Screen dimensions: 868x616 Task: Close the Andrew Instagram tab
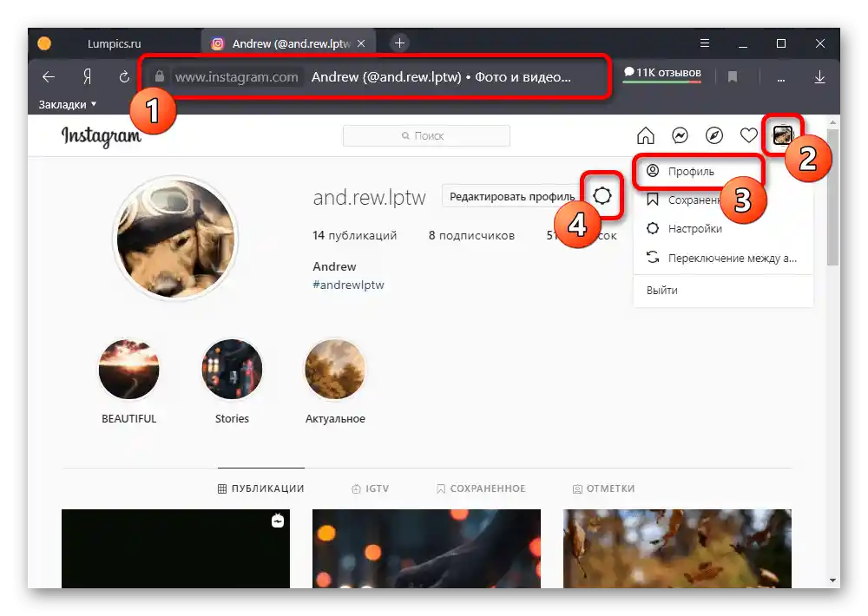[361, 43]
